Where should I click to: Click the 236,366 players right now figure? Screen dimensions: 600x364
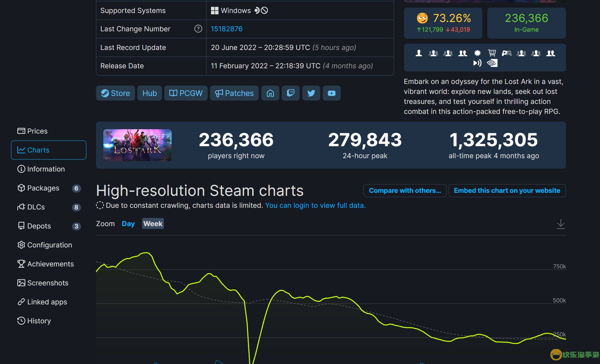click(236, 140)
